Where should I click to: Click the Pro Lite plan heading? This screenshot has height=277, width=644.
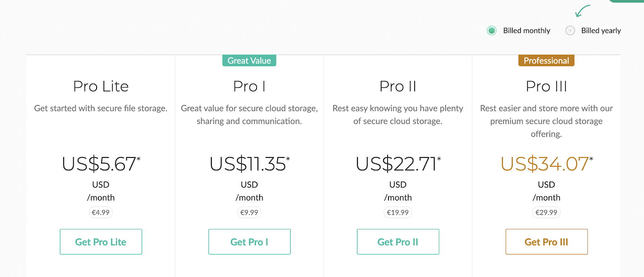coord(101,87)
